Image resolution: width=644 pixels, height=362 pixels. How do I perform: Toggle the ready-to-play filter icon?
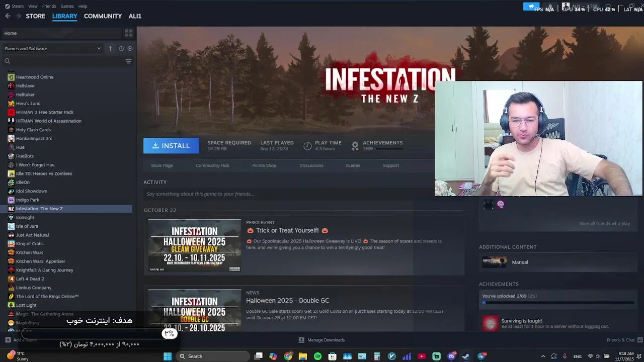pos(130,49)
